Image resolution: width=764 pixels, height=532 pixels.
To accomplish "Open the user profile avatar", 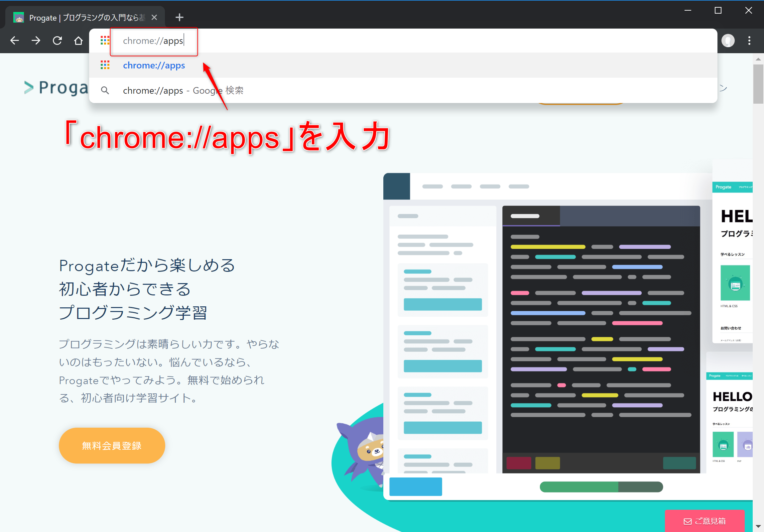I will click(728, 41).
